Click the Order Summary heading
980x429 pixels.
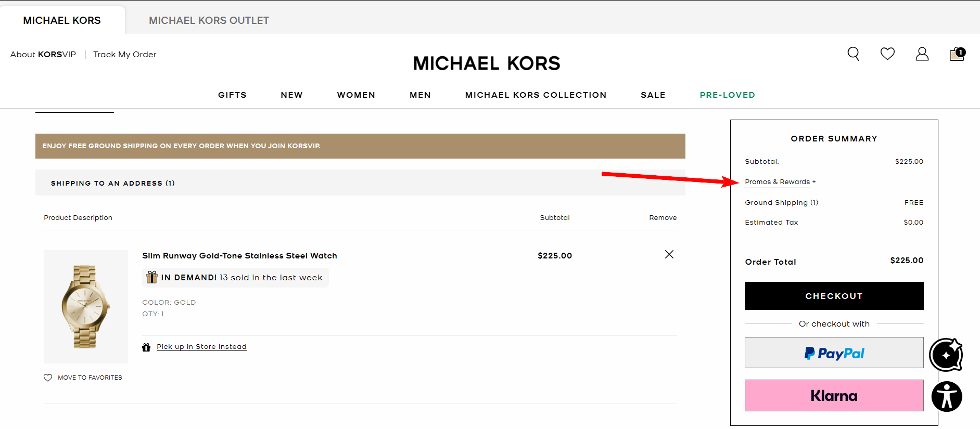[x=834, y=139]
